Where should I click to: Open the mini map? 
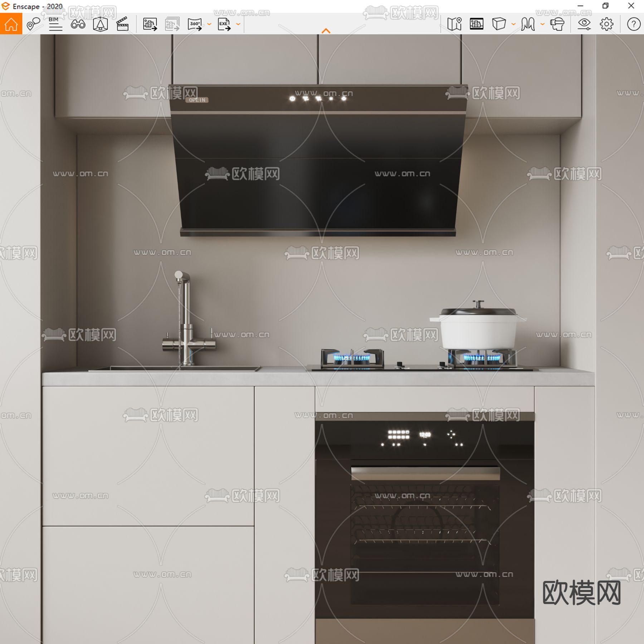click(454, 24)
